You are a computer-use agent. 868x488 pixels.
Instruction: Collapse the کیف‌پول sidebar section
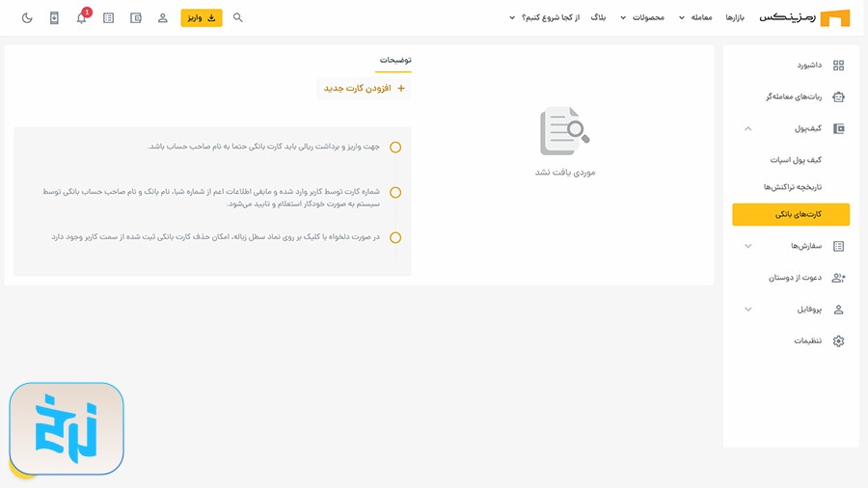pyautogui.click(x=748, y=128)
